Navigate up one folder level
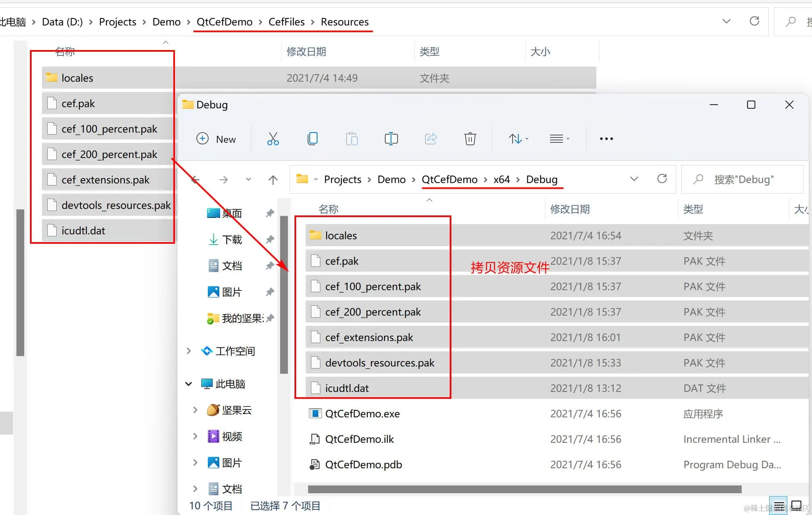 coord(272,179)
